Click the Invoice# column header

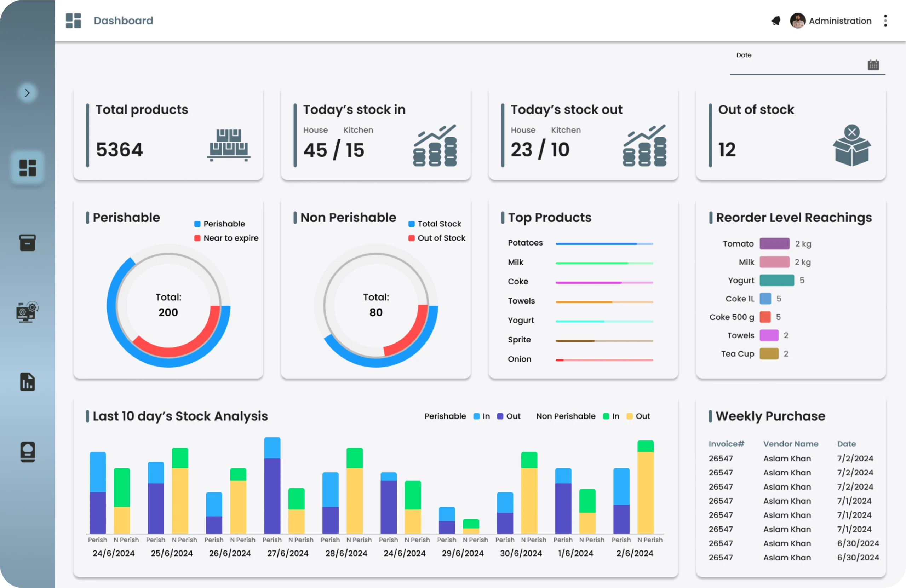[726, 444]
